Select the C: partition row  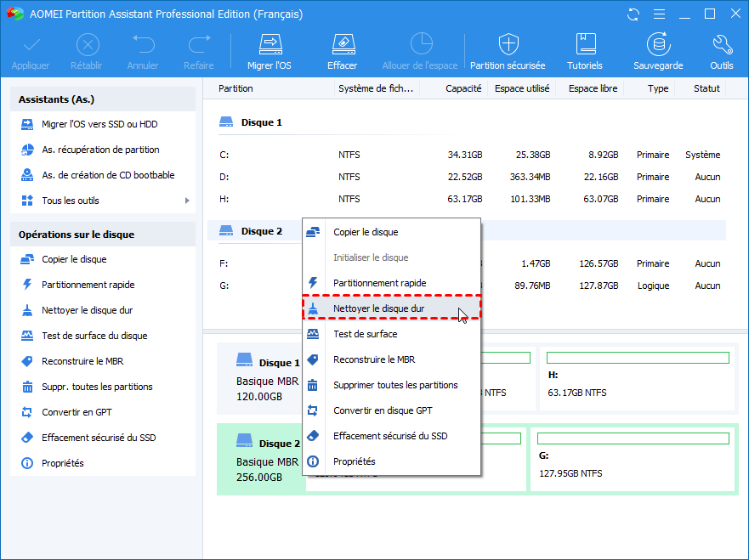point(468,155)
